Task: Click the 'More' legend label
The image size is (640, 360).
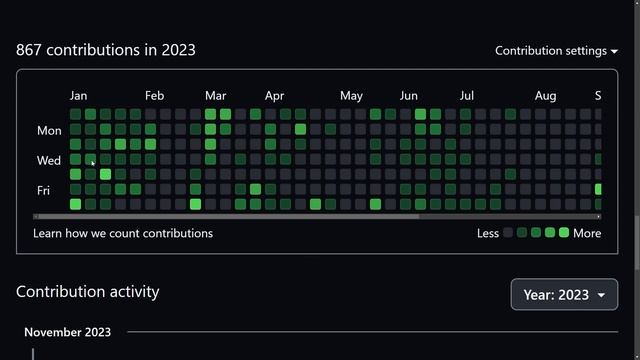Action: coord(587,233)
